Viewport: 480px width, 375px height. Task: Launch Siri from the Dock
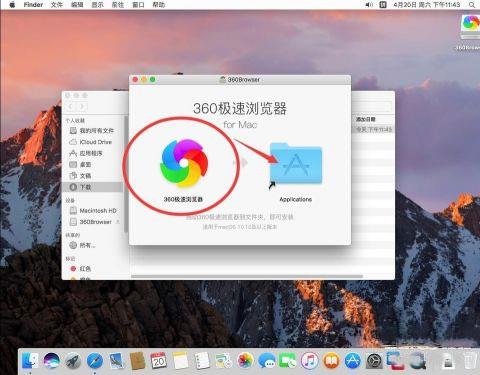(52, 361)
